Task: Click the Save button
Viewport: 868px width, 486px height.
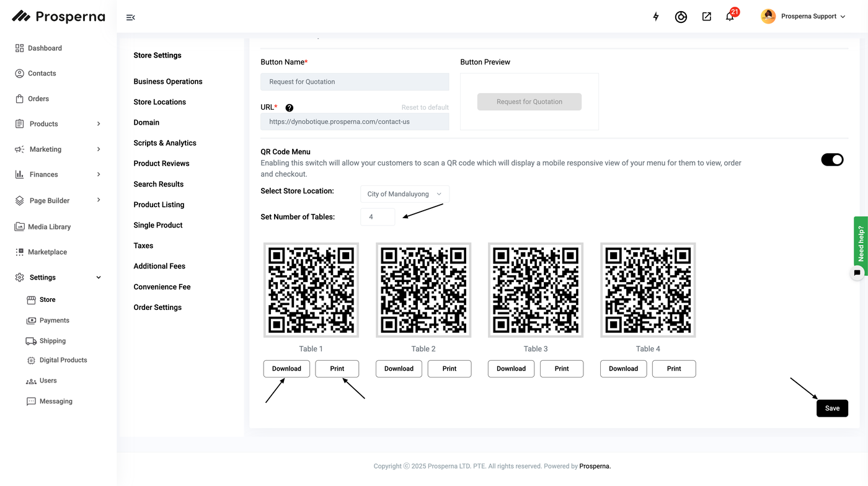Action: point(832,408)
